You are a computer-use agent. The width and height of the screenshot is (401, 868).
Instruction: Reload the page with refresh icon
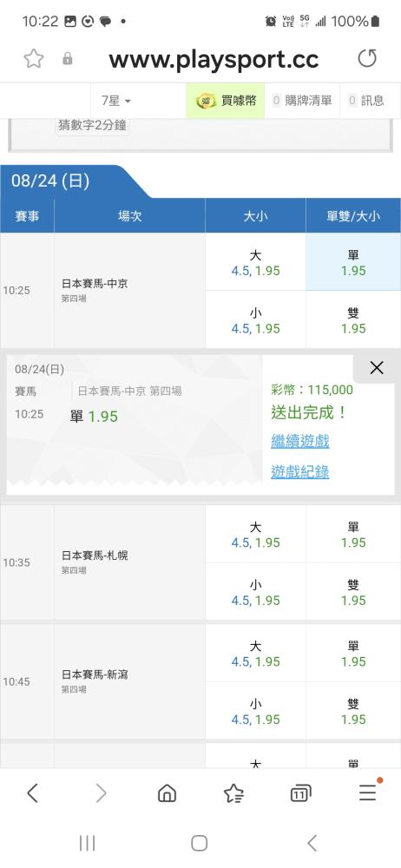(367, 58)
